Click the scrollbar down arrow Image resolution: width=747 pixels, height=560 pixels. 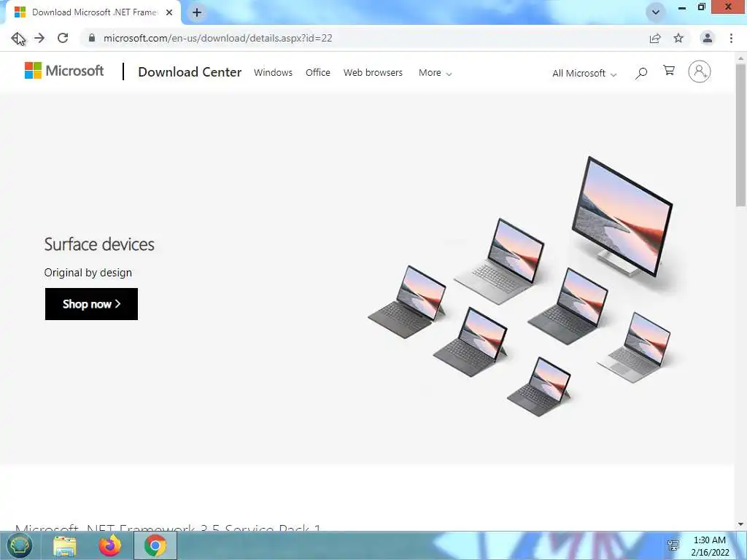coord(740,524)
